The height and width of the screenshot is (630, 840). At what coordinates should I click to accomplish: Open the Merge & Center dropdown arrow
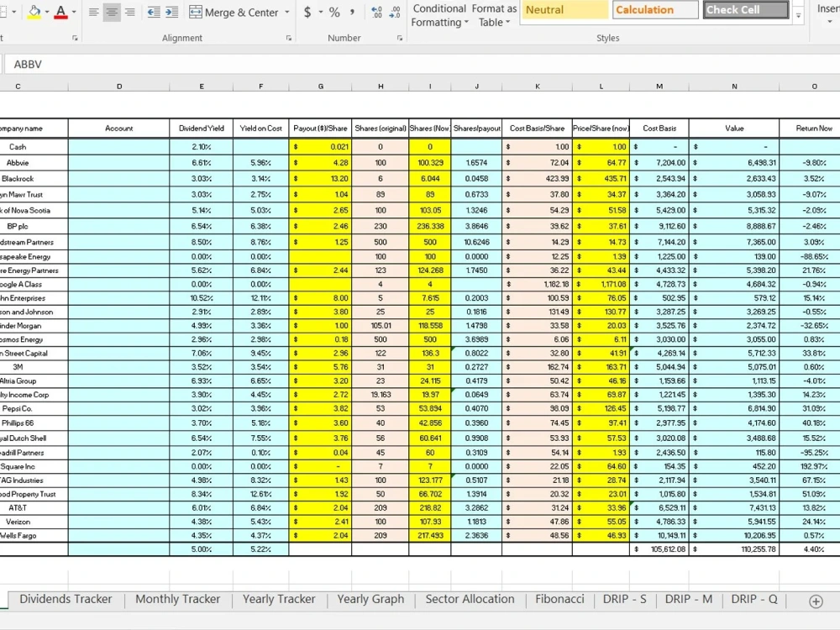(x=286, y=12)
